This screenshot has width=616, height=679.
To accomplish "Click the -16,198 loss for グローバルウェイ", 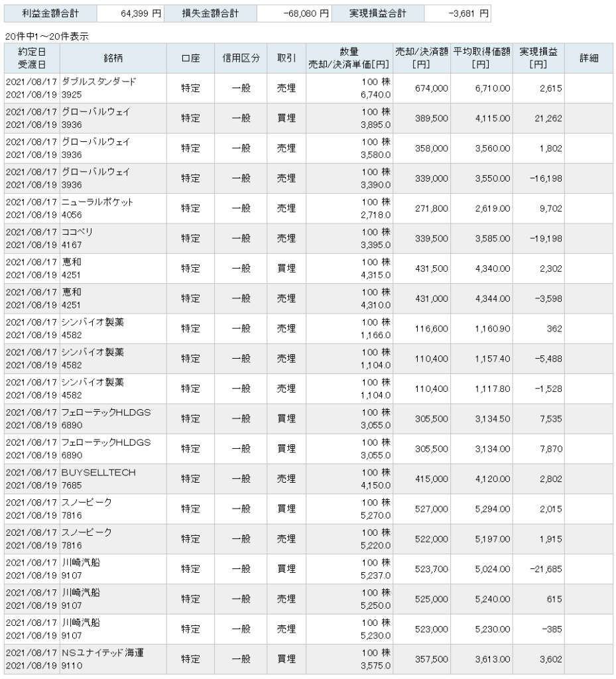I will tap(546, 178).
